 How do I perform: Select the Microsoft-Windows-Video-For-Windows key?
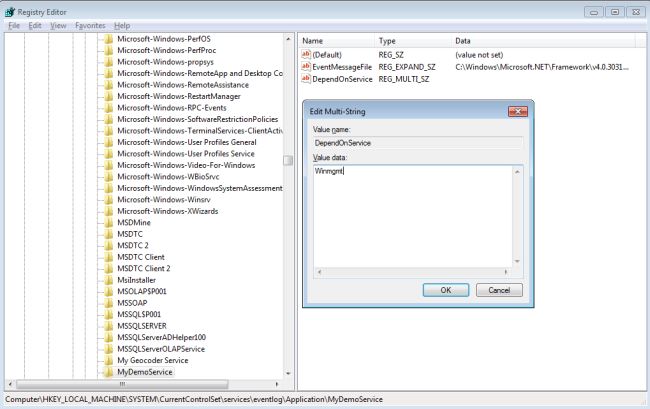[x=186, y=165]
